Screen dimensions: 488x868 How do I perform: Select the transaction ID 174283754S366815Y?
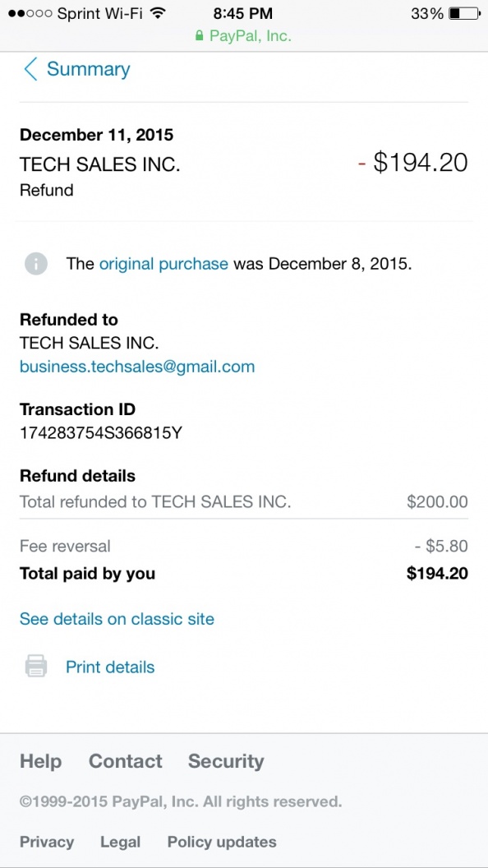coord(101,433)
